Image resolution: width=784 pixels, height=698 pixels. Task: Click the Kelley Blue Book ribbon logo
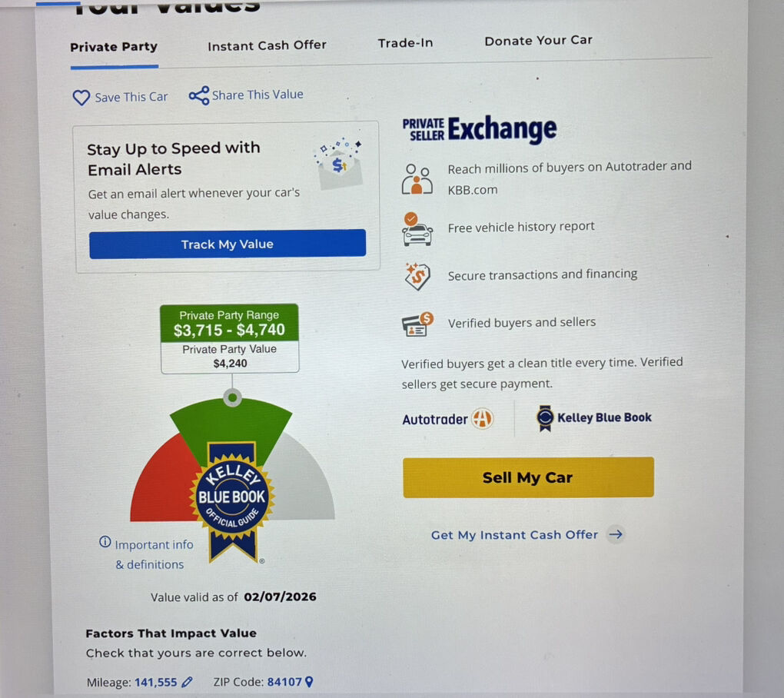click(x=545, y=418)
